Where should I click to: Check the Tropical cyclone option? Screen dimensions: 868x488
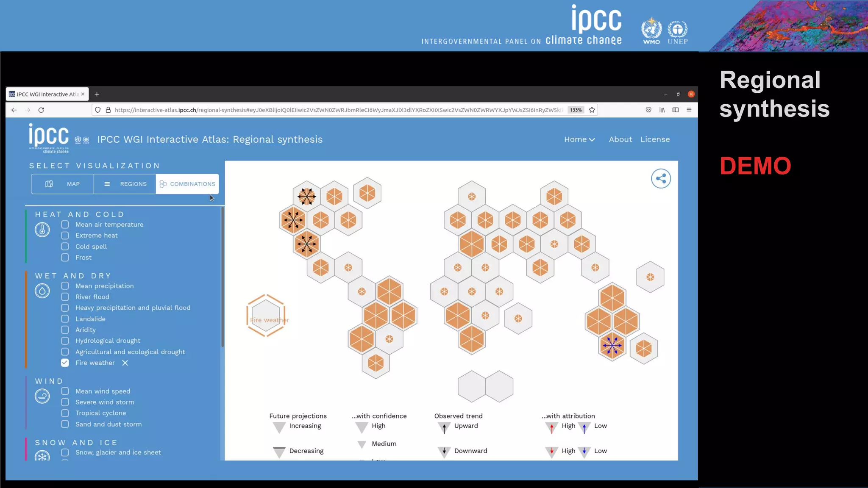[x=65, y=413]
